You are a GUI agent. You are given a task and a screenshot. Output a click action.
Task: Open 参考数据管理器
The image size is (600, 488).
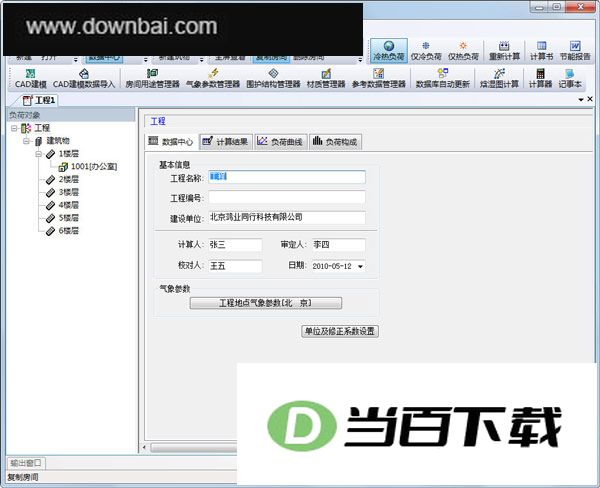click(x=378, y=78)
